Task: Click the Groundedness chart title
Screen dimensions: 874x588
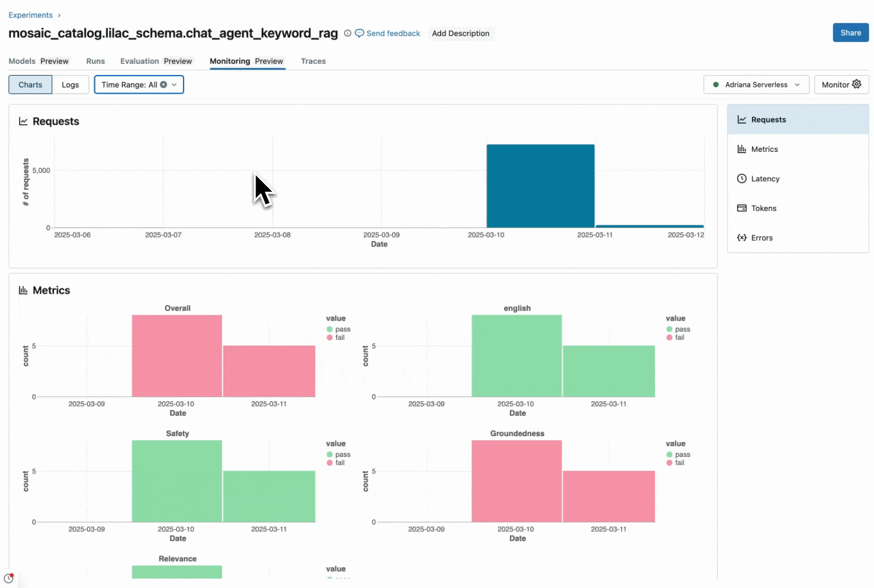Action: (517, 433)
